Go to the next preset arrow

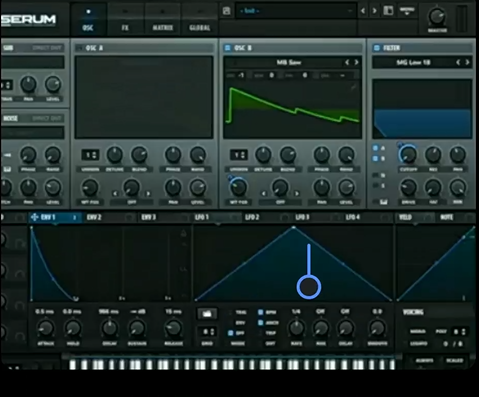coord(375,11)
